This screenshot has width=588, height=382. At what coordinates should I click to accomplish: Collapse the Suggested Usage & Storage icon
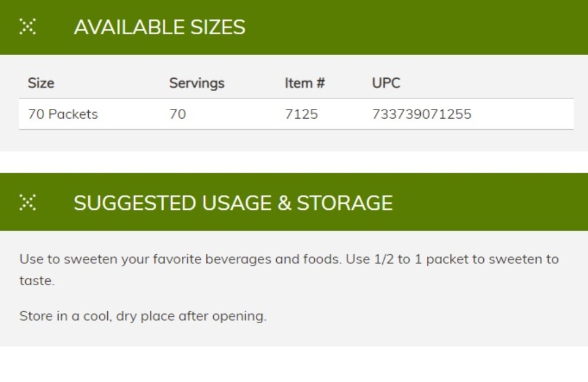coord(28,203)
